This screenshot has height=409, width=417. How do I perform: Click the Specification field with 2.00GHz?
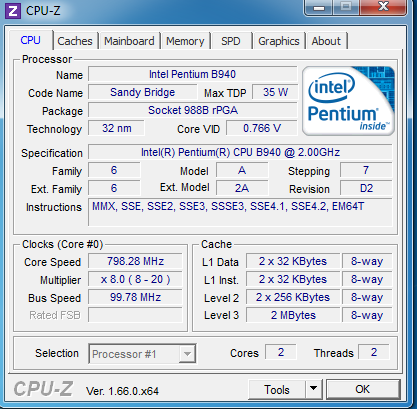click(x=240, y=152)
